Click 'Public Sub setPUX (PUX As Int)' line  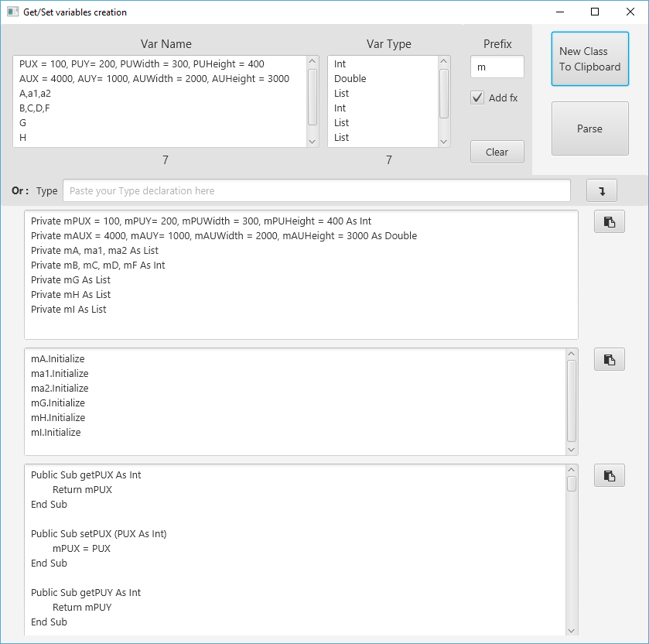pos(99,534)
